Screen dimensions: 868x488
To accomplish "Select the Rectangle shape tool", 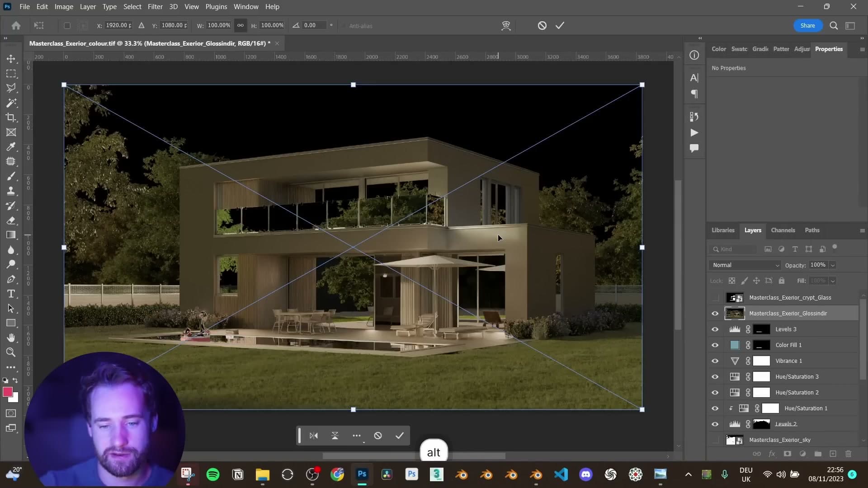I will (11, 323).
